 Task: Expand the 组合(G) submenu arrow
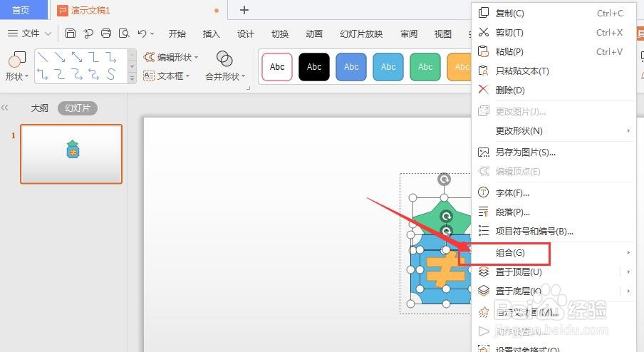(628, 253)
